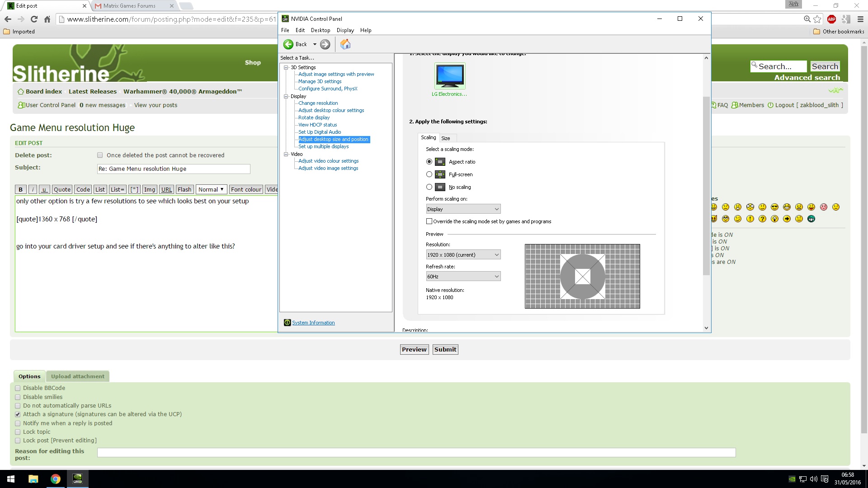Click the Adblock Plus extension icon
The height and width of the screenshot is (488, 868).
click(831, 19)
